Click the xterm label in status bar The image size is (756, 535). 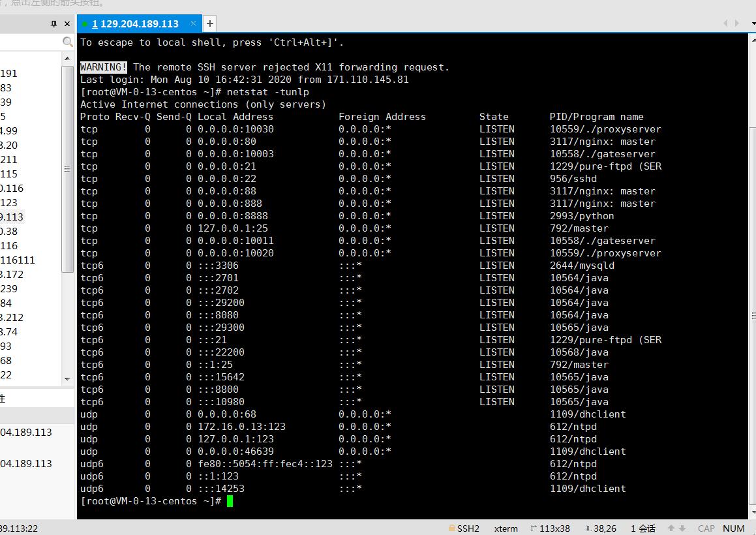coord(506,528)
